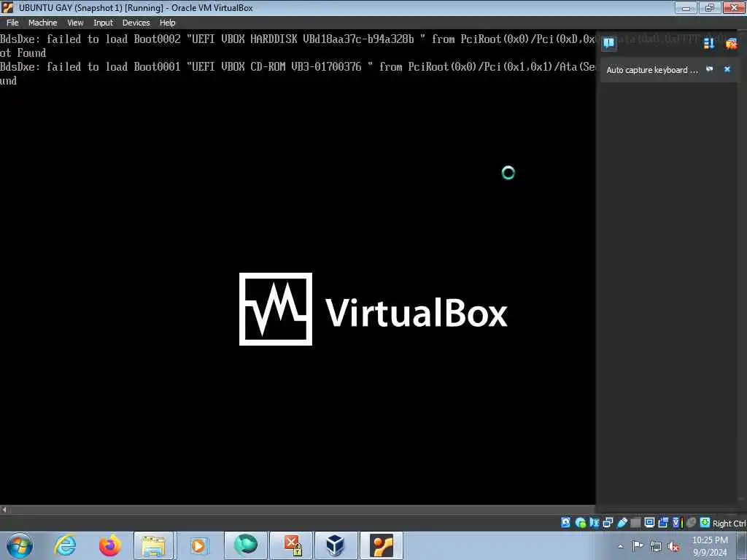Click inside the VM's black guest screen

(298, 267)
